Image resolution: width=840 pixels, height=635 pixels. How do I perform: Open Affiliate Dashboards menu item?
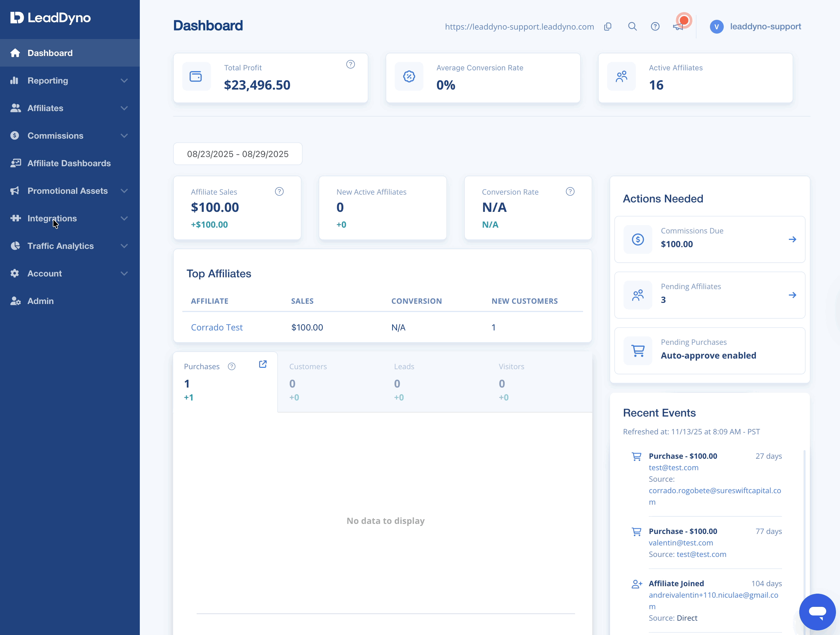(x=70, y=163)
